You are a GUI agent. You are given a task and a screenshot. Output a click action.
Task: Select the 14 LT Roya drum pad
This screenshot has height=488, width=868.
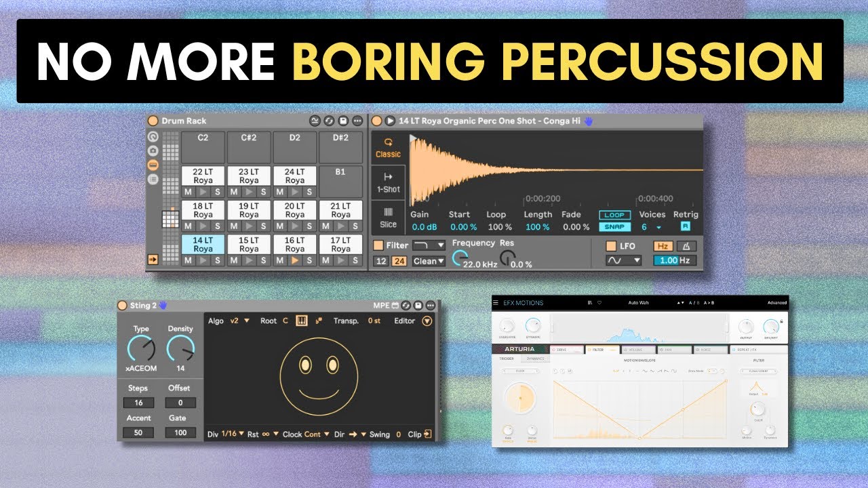pyautogui.click(x=203, y=244)
